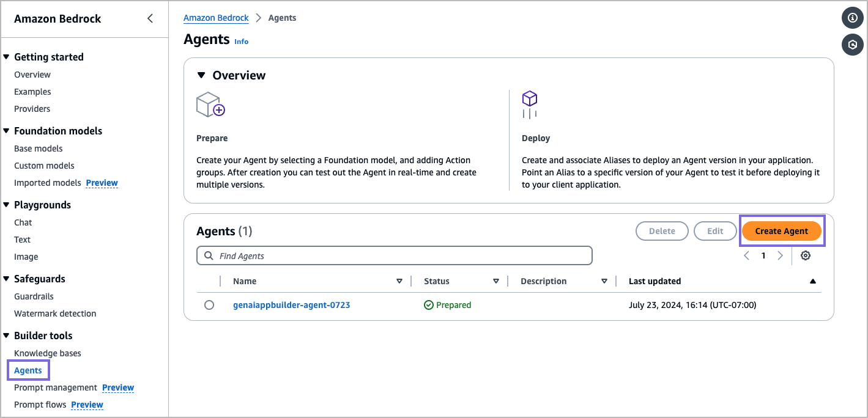This screenshot has width=868, height=418.
Task: Open table preferences gear icon
Action: pyautogui.click(x=806, y=255)
